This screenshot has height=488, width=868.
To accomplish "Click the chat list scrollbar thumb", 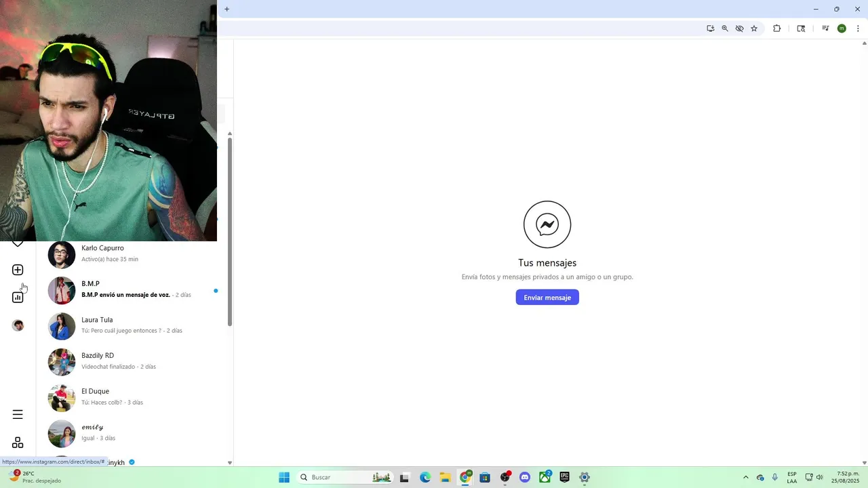I will pyautogui.click(x=230, y=232).
